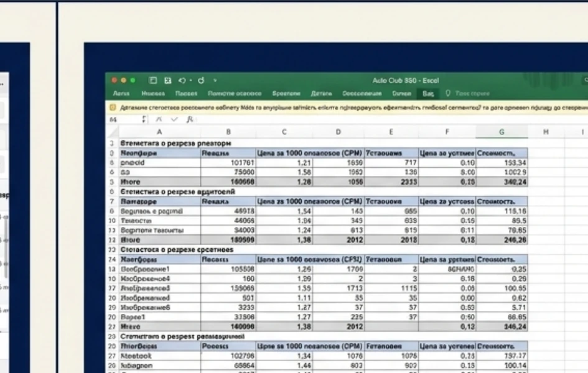Click the sheet layout icon left of Save

pos(152,81)
